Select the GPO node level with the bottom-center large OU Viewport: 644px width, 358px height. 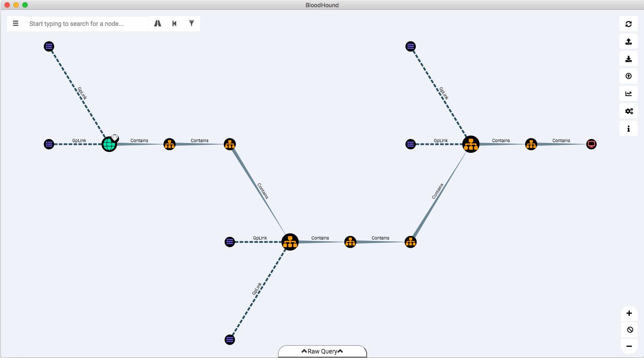230,242
